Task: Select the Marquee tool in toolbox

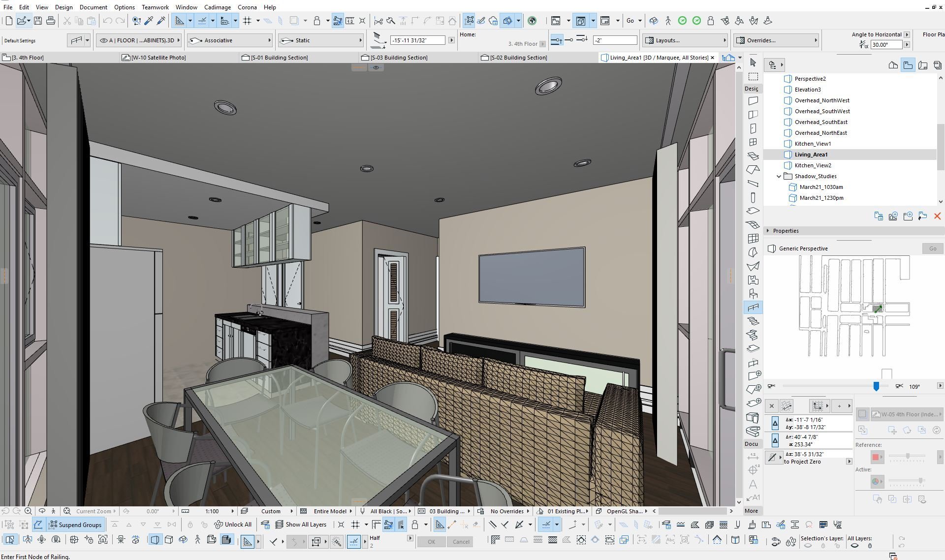Action: pos(753,76)
